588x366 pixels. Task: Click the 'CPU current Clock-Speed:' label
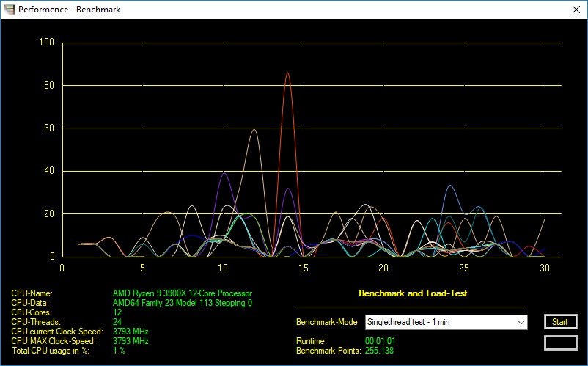(57, 332)
